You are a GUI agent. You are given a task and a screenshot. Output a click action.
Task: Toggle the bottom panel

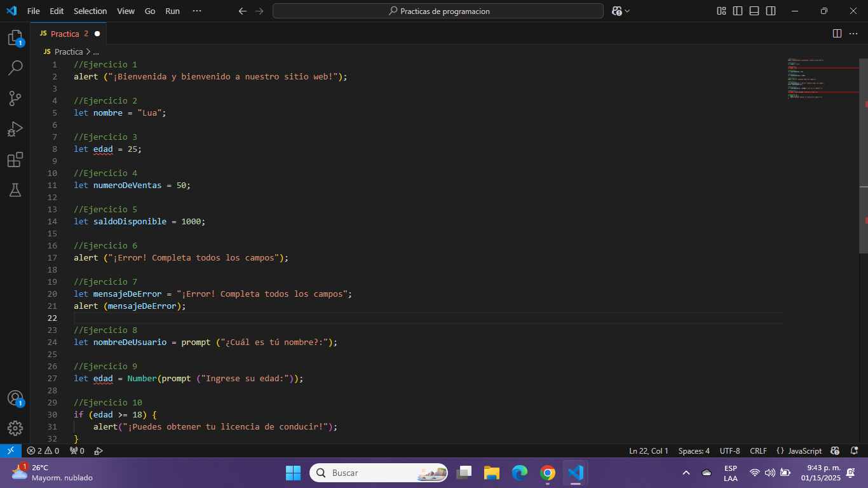754,11
